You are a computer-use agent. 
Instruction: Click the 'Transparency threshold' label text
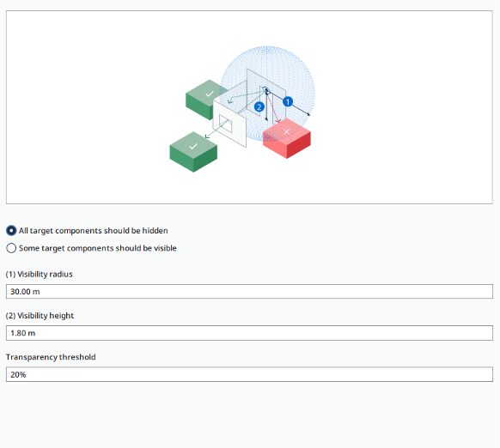(51, 357)
